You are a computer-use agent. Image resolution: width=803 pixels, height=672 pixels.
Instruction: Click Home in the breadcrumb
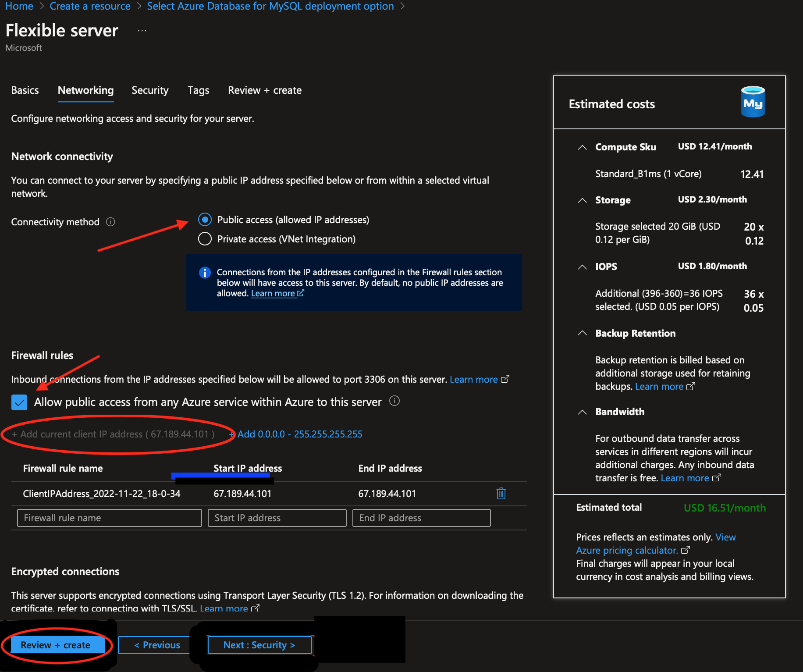pyautogui.click(x=19, y=6)
